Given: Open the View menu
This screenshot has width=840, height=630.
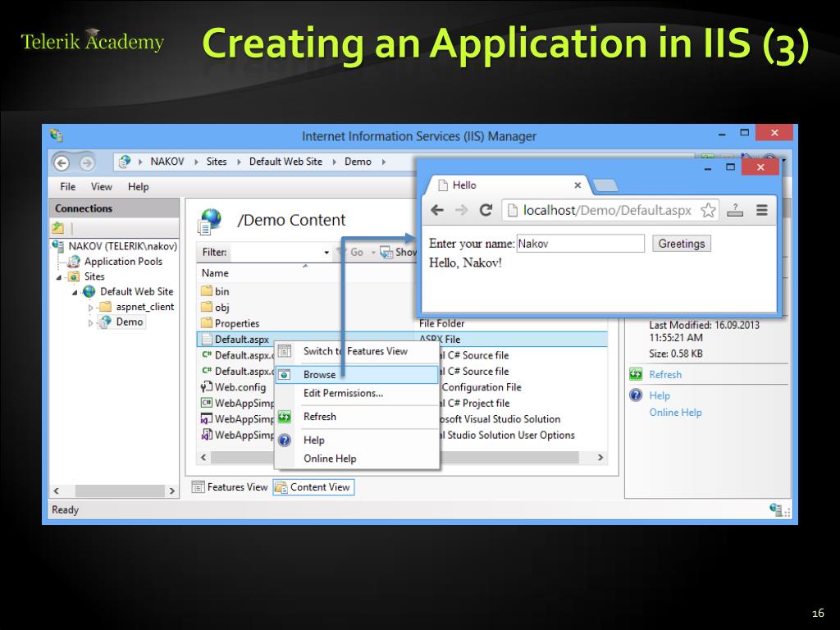Looking at the screenshot, I should (101, 186).
